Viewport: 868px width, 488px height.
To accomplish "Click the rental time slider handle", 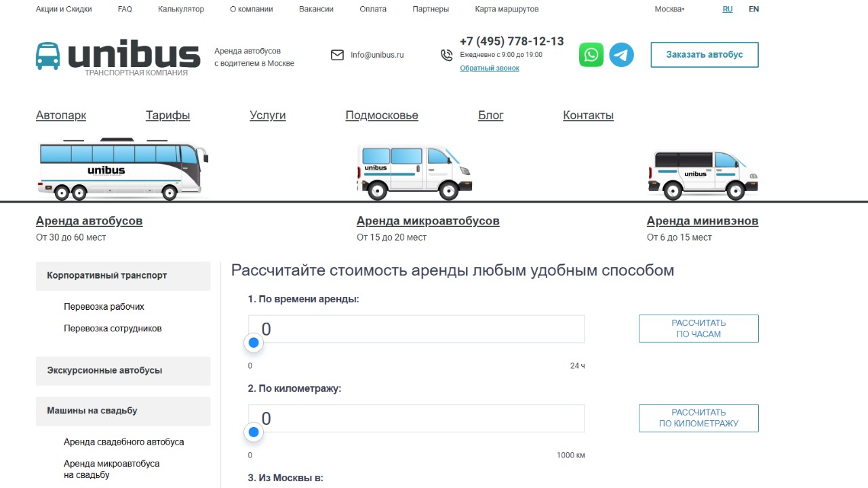I will point(254,343).
